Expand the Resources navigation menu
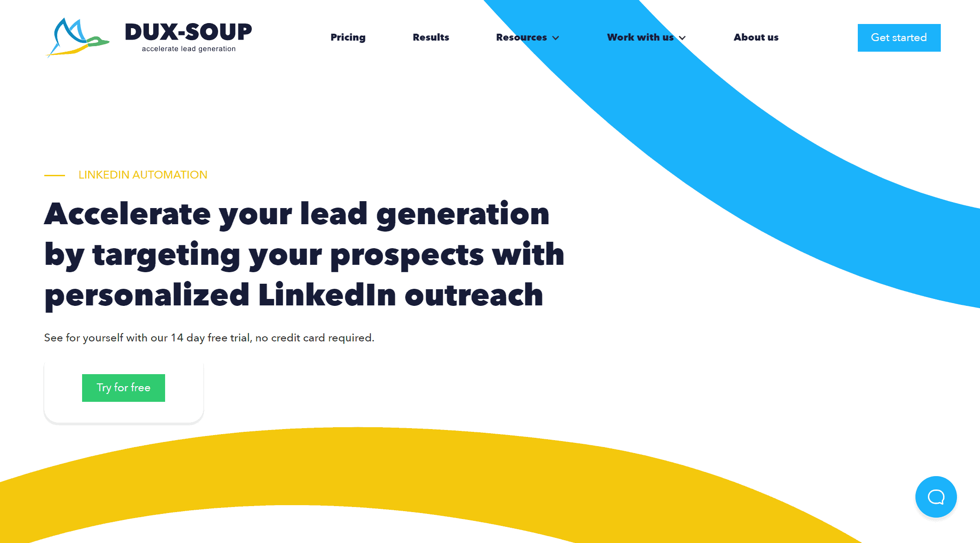This screenshot has height=543, width=980. [529, 37]
